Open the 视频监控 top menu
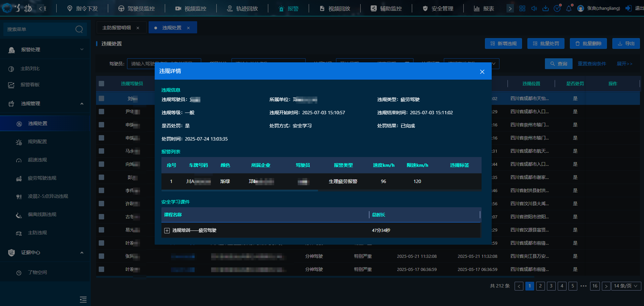This screenshot has width=644, height=306. [191, 8]
